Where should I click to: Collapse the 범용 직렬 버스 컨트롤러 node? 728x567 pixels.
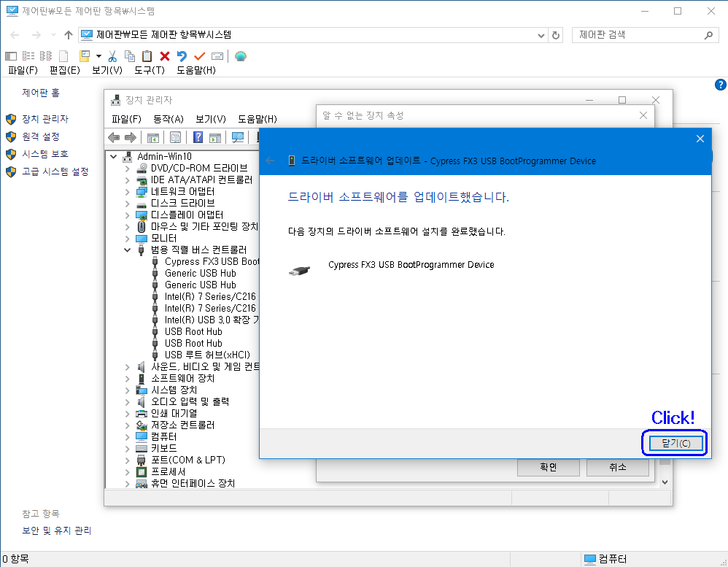[x=127, y=250]
